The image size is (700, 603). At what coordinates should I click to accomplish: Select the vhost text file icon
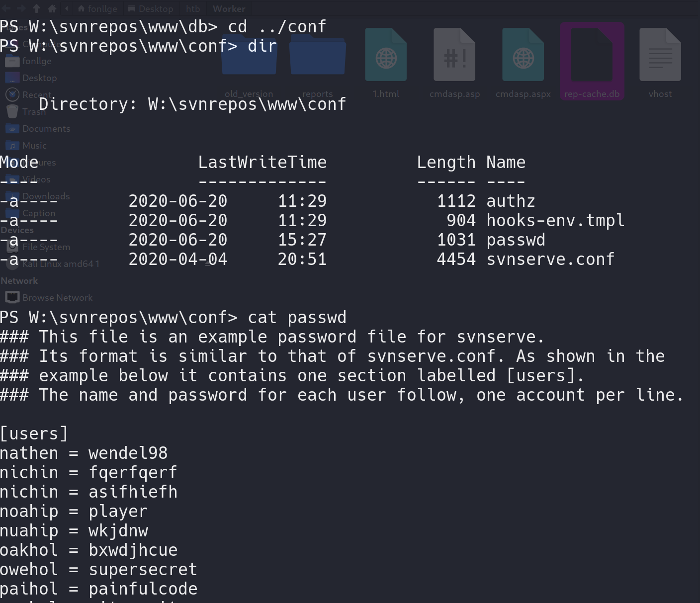pos(660,55)
